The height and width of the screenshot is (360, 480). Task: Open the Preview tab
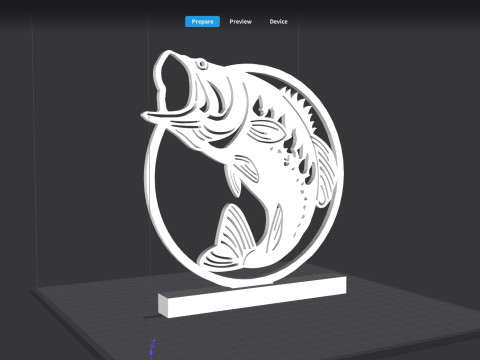tap(240, 22)
